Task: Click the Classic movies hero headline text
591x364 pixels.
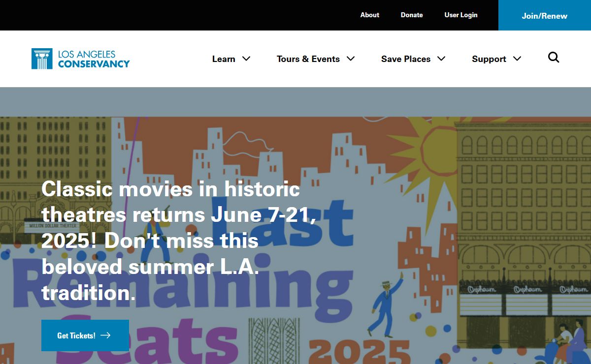Action: click(x=177, y=241)
